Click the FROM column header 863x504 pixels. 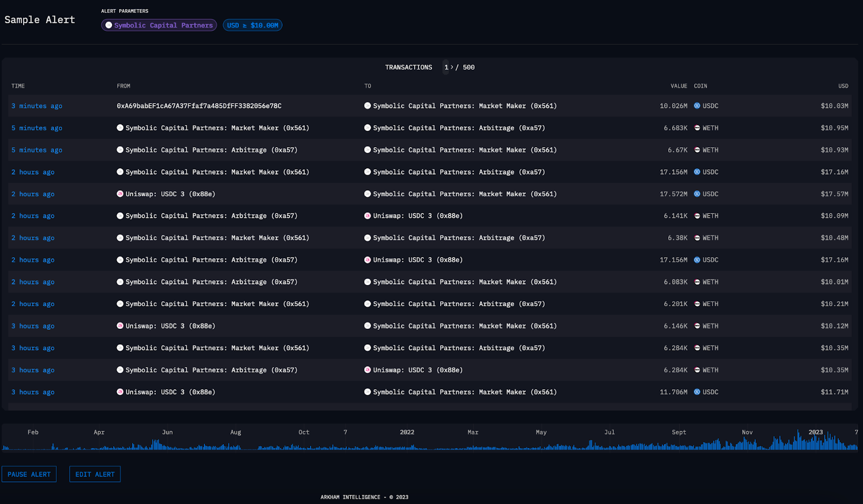(124, 86)
